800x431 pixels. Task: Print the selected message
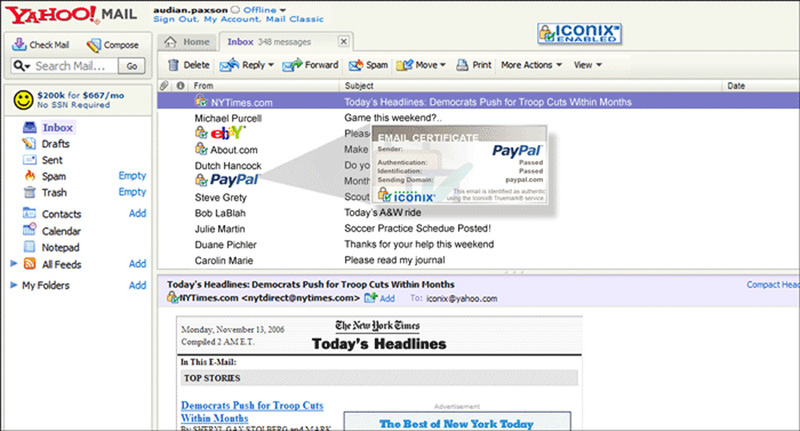[x=473, y=65]
